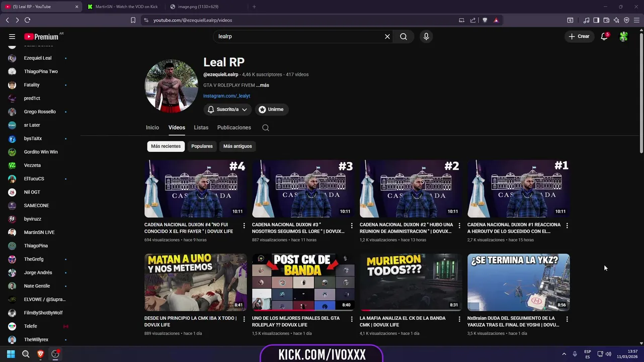Viewport: 644px width, 362px height.
Task: Click the Crear button
Action: pos(579,36)
